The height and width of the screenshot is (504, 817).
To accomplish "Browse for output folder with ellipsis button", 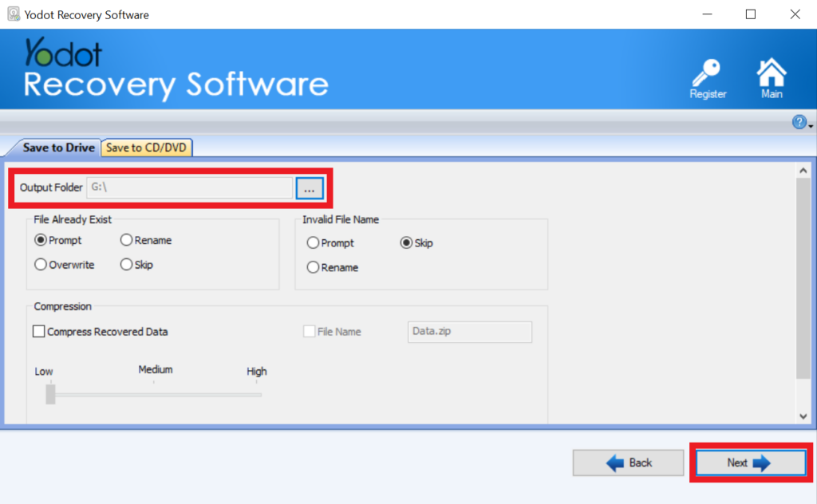I will [x=308, y=187].
